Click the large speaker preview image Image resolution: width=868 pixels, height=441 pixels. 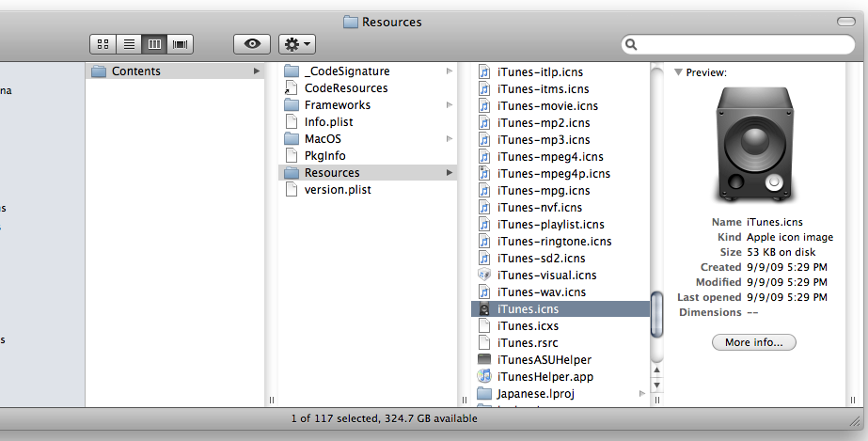click(755, 145)
